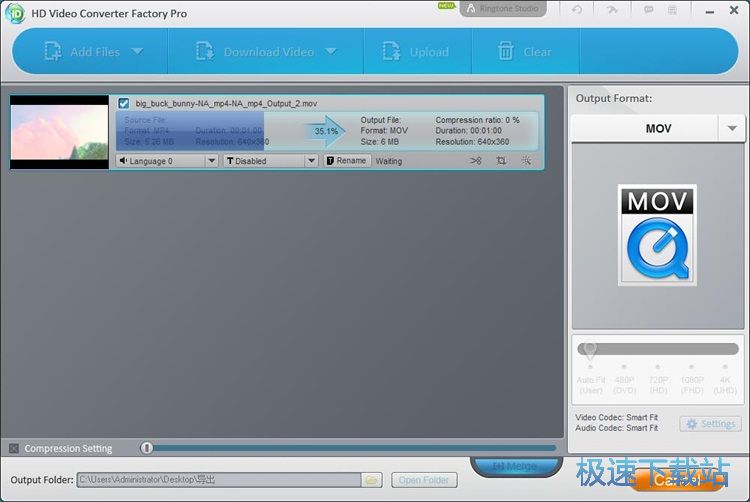Click the Video Codec: Smart Fit text

616,417
